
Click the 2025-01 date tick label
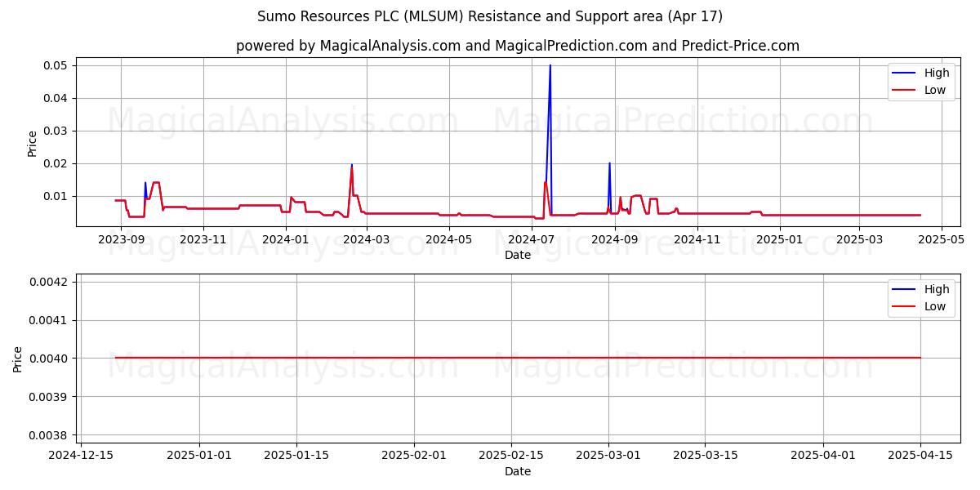[x=779, y=239]
